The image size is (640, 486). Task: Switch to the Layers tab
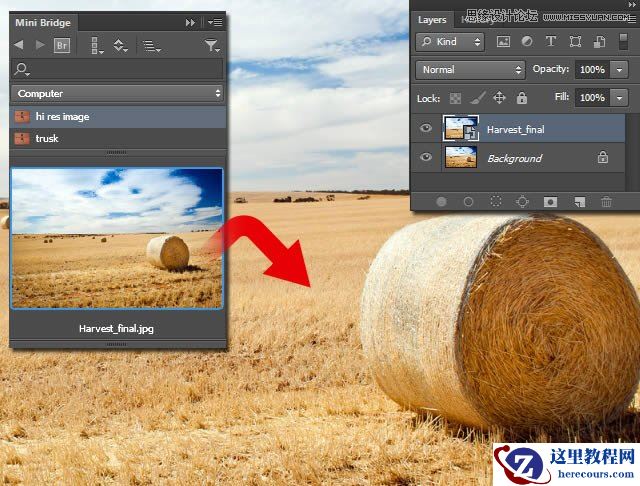pos(432,20)
